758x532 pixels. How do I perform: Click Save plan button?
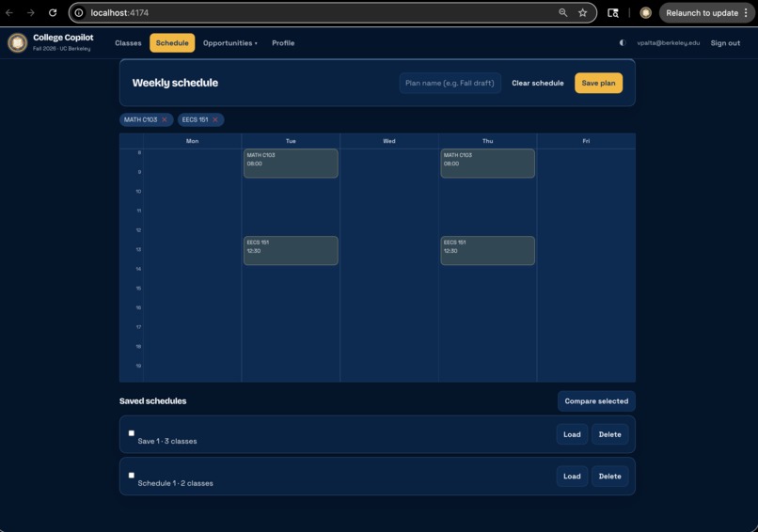point(598,83)
